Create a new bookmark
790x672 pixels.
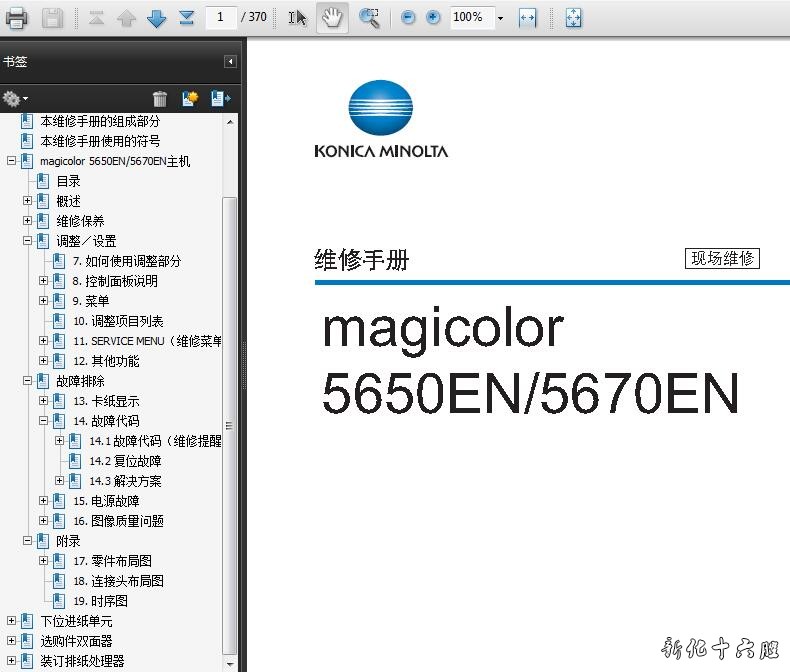pyautogui.click(x=190, y=98)
